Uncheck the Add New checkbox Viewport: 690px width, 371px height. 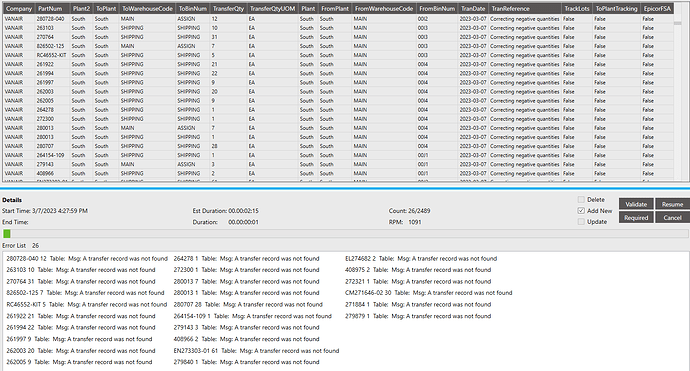click(x=581, y=211)
